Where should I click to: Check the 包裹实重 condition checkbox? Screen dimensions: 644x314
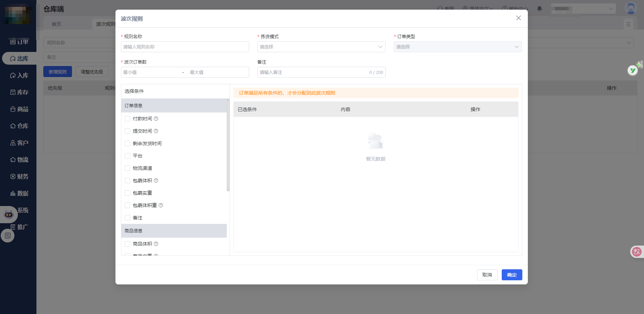pos(127,193)
